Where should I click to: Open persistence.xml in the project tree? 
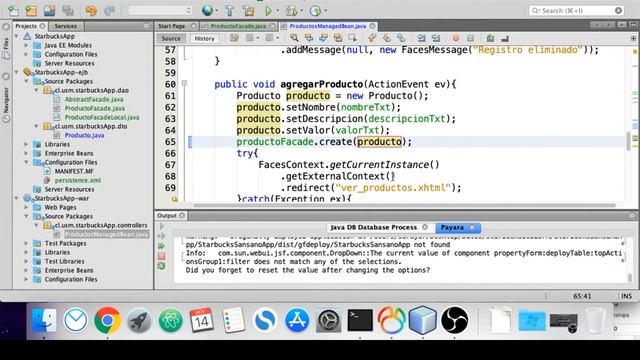(78, 180)
